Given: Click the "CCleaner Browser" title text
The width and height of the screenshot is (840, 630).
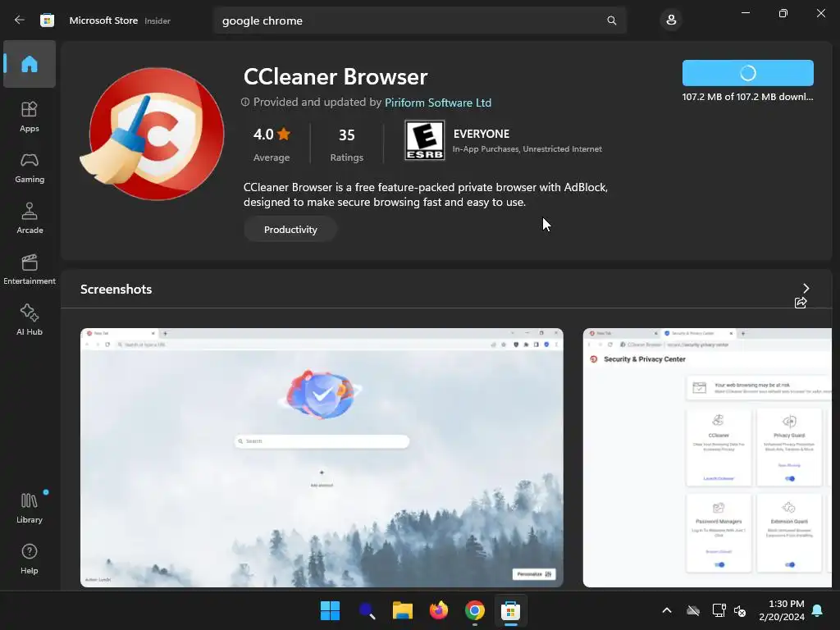Looking at the screenshot, I should point(336,76).
